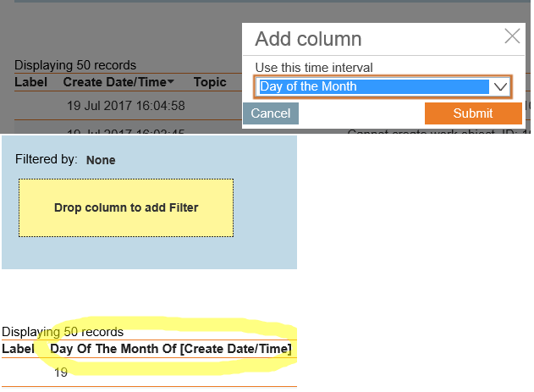
Task: Select the cell with value 19
Action: [x=61, y=373]
